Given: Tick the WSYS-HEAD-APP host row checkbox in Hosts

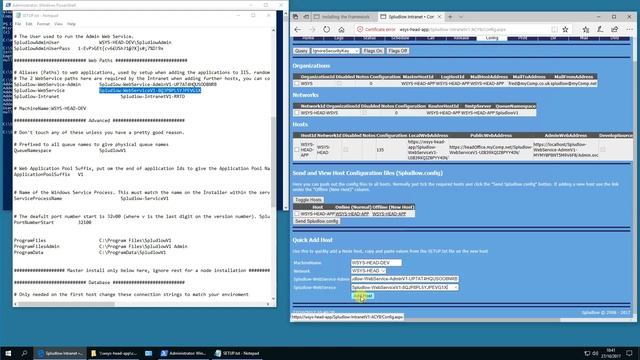Looking at the screenshot, I should point(297,150).
